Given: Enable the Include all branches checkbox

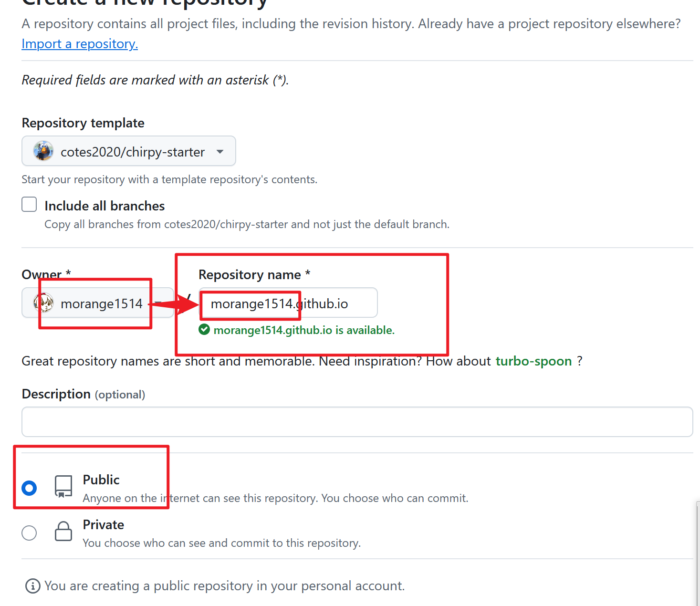Looking at the screenshot, I should (29, 205).
